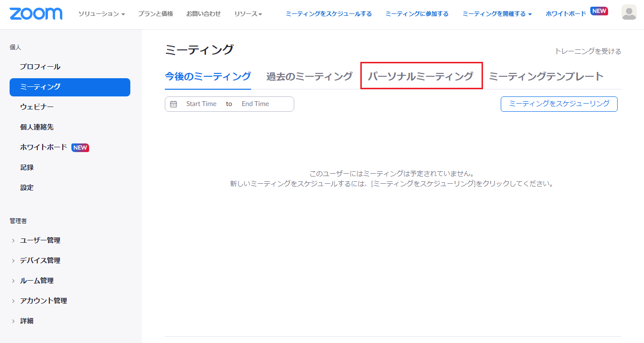Screen dimensions: 644x343
Task: Click the Zoom logo in the top left
Action: click(35, 14)
